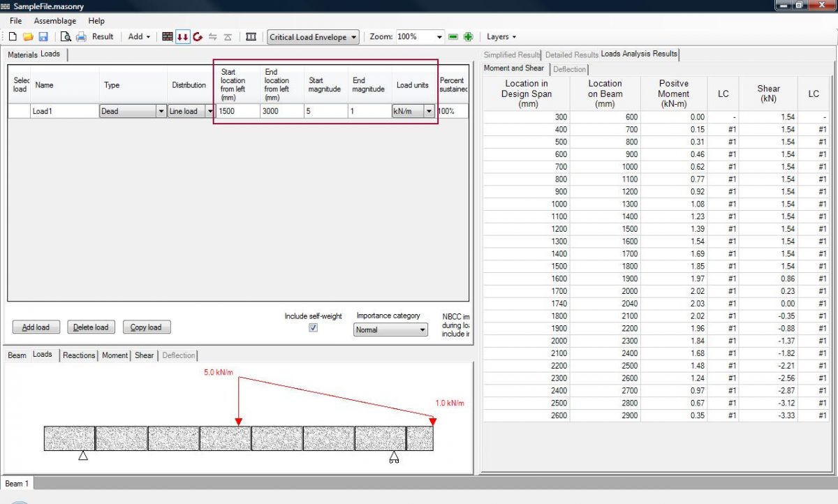Create a new file
Viewport: 838px width, 504px height.
tap(13, 36)
